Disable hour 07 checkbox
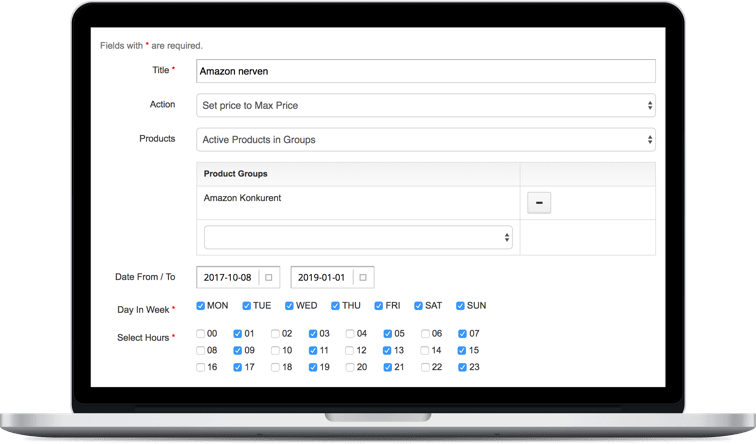Viewport: 756px width, 444px height. pos(462,334)
